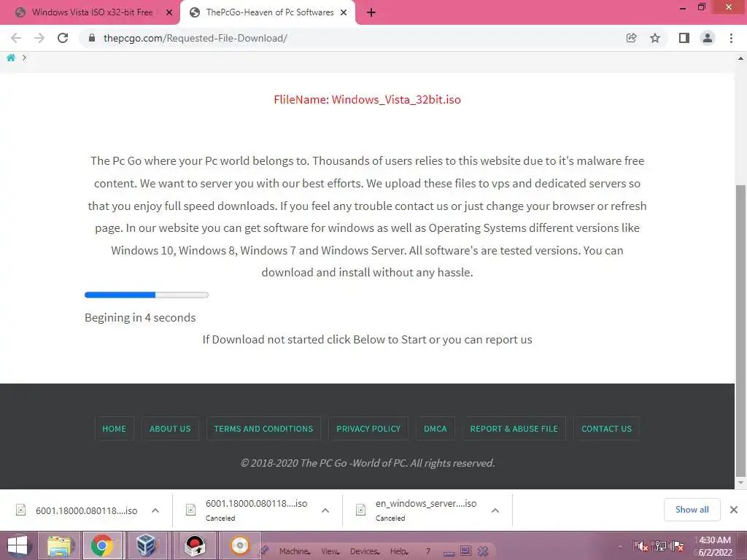Open REPORT & ABUSE FILE link

tap(514, 429)
